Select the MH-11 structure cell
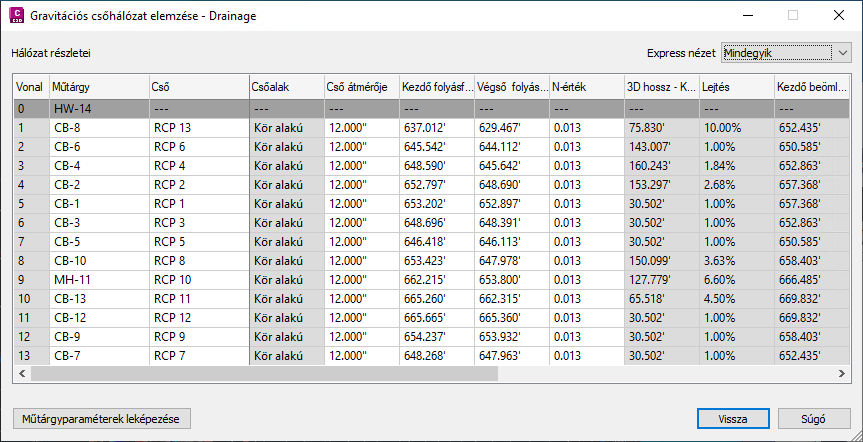The image size is (863, 442). pyautogui.click(x=98, y=279)
